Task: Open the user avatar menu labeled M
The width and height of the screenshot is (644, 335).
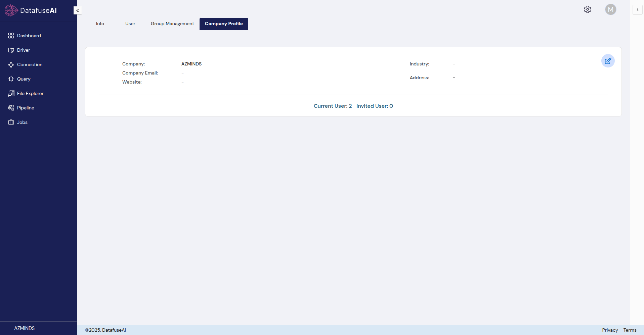Action: (610, 9)
